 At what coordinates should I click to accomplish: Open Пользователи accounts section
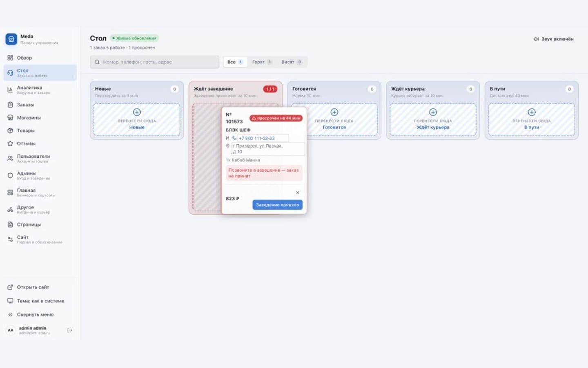[x=40, y=158]
